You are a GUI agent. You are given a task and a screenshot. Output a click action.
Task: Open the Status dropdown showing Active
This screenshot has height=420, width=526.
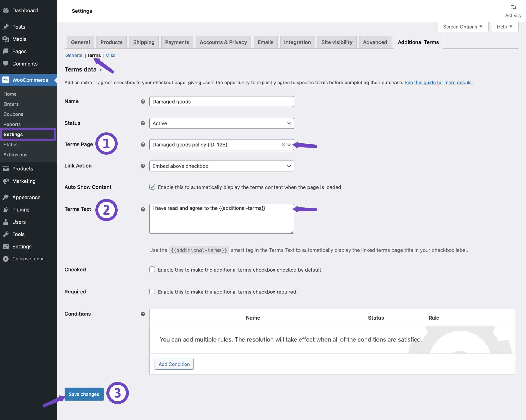221,123
